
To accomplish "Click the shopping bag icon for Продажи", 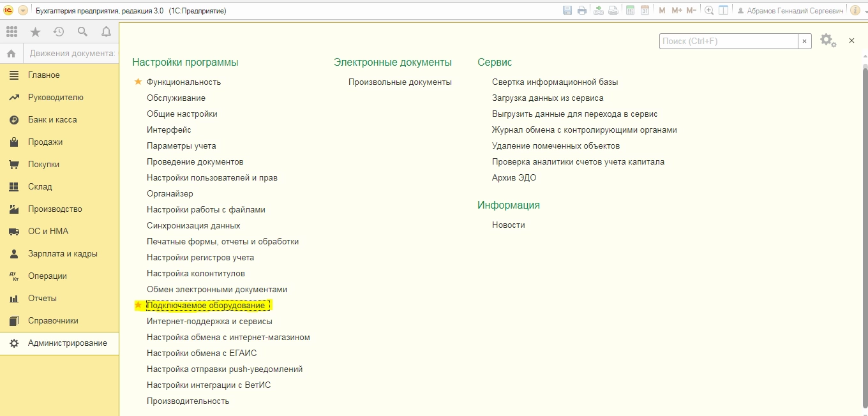I will pos(13,142).
